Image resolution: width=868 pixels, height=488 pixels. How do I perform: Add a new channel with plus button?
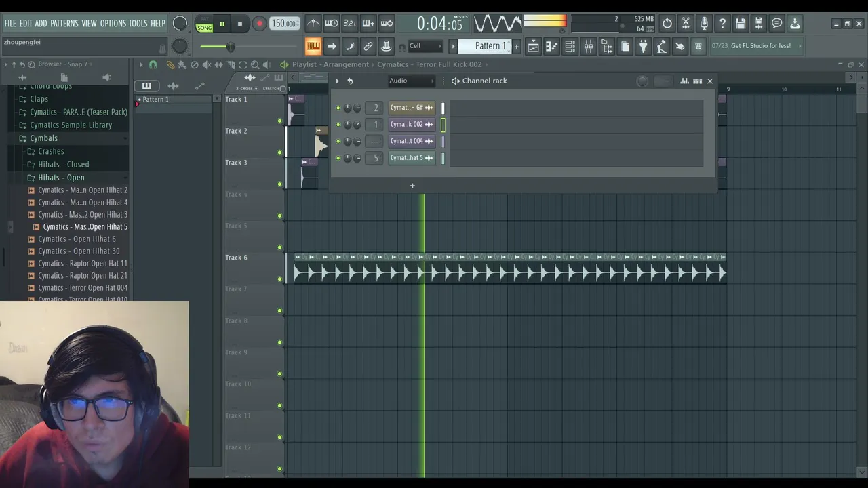[412, 186]
